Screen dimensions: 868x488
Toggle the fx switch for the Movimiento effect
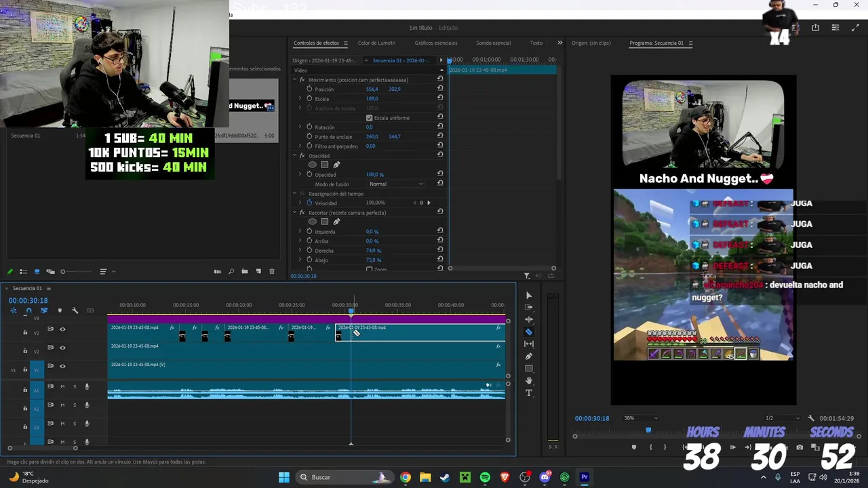302,79
